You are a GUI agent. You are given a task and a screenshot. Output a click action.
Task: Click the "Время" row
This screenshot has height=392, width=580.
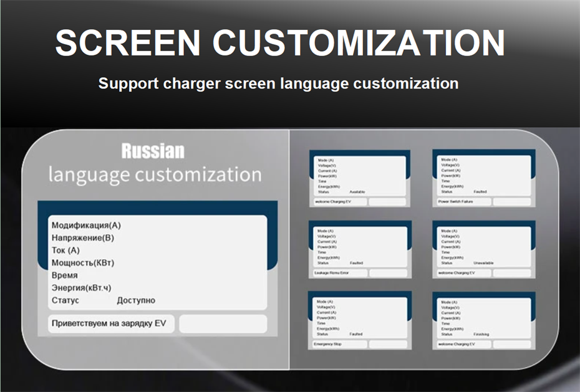click(65, 275)
